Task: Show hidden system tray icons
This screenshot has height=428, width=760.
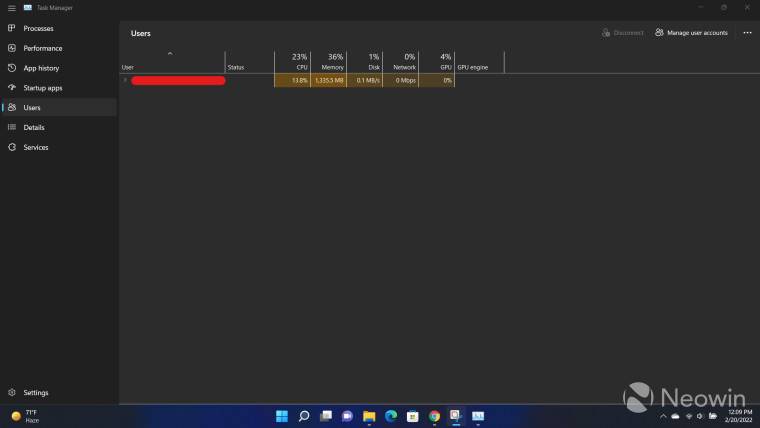Action: tap(662, 416)
